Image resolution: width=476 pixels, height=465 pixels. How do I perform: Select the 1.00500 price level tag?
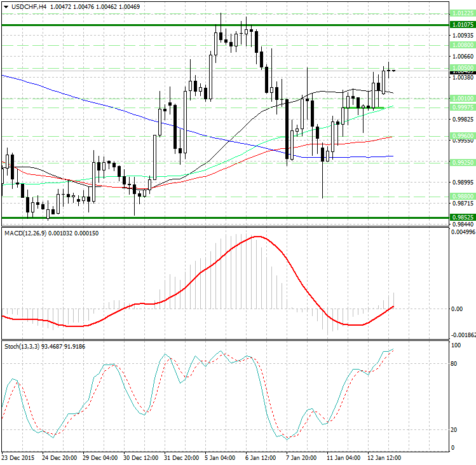461,67
